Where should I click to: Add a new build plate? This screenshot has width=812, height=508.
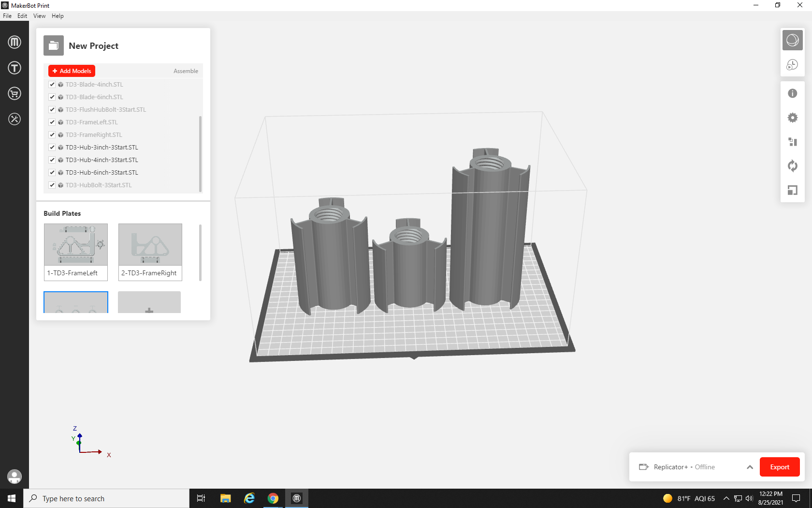point(149,302)
